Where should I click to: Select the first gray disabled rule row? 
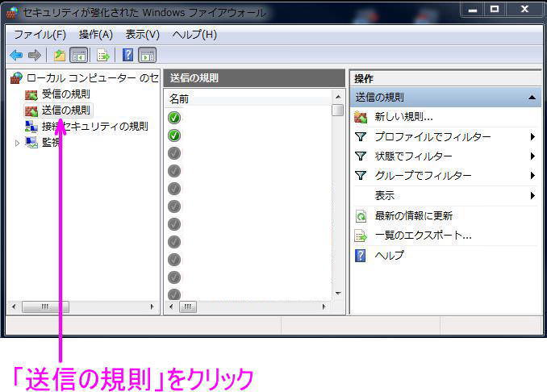(174, 153)
